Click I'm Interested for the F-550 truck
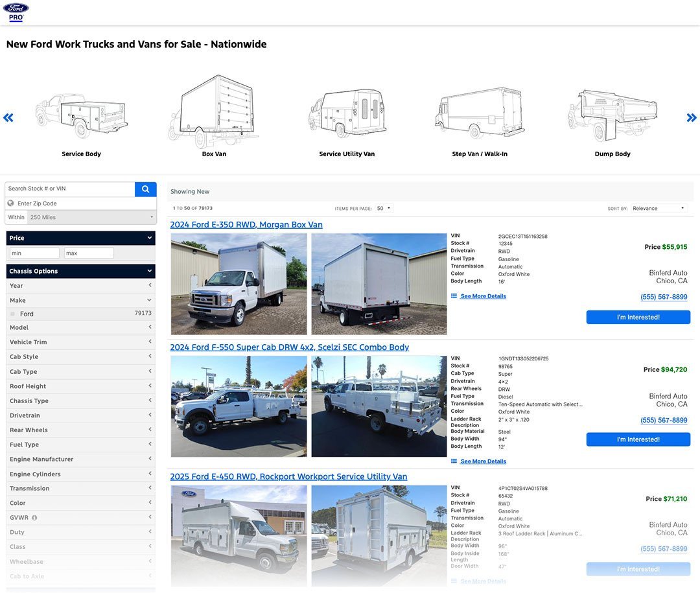This screenshot has width=700, height=593. tap(638, 439)
